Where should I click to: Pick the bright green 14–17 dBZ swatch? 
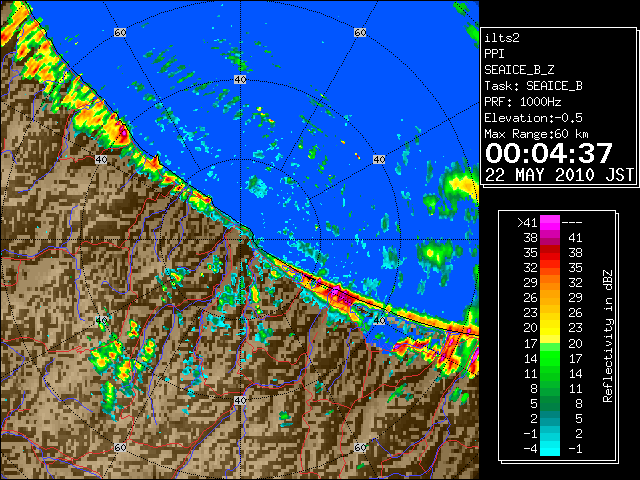pyautogui.click(x=550, y=358)
